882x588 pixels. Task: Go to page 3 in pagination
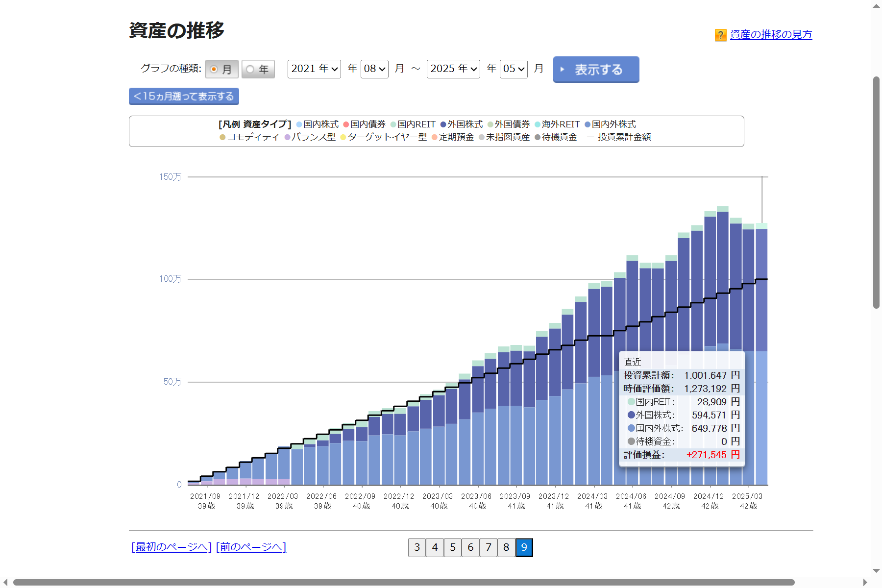pos(417,547)
